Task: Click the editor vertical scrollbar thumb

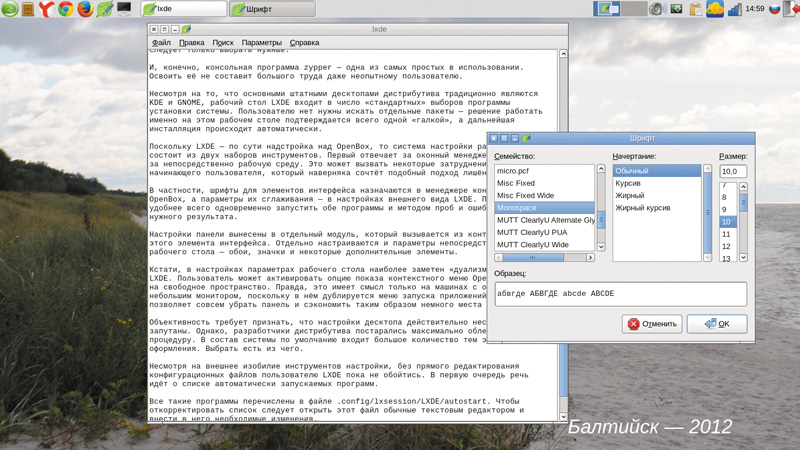Action: [x=563, y=370]
